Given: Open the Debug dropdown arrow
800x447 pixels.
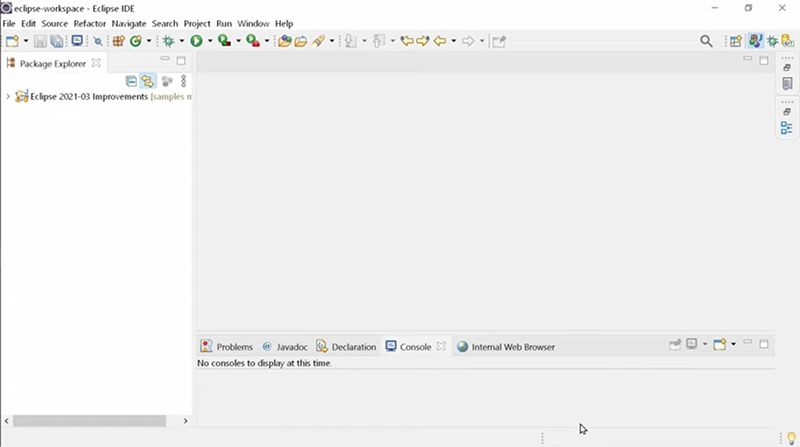Looking at the screenshot, I should click(x=182, y=41).
